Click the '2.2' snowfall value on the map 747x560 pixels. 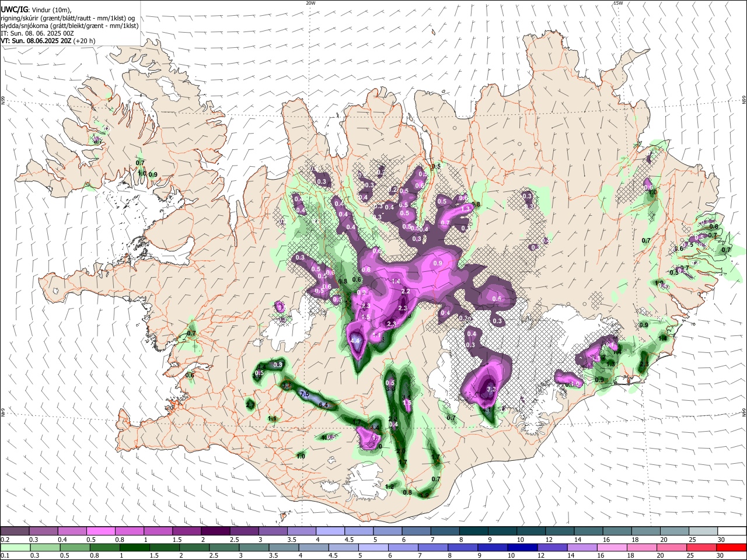click(x=406, y=292)
